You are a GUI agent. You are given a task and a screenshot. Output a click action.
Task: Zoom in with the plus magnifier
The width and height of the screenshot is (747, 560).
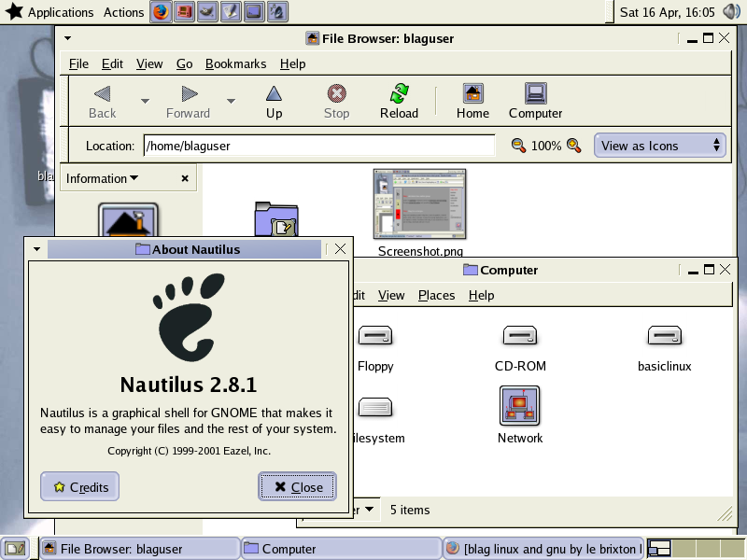pyautogui.click(x=574, y=146)
